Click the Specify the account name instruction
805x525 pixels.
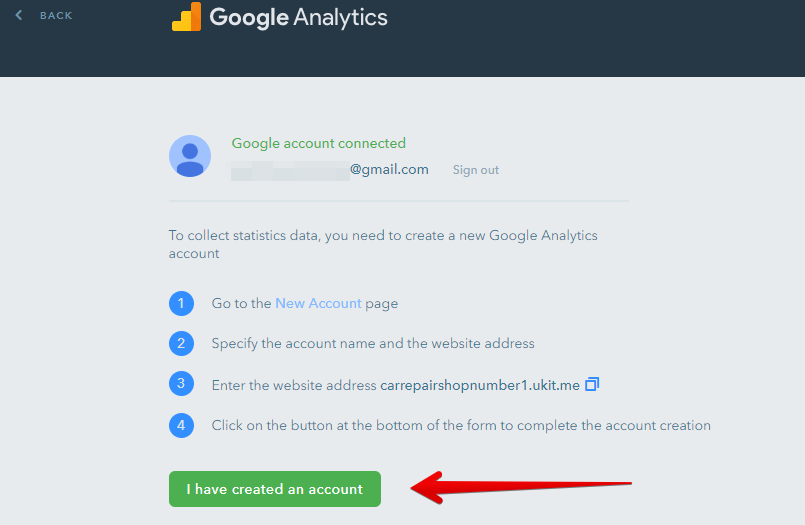coord(373,343)
